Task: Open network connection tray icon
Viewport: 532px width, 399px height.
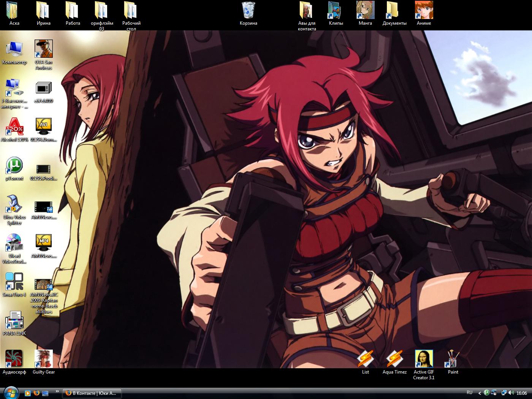Action: pos(503,393)
